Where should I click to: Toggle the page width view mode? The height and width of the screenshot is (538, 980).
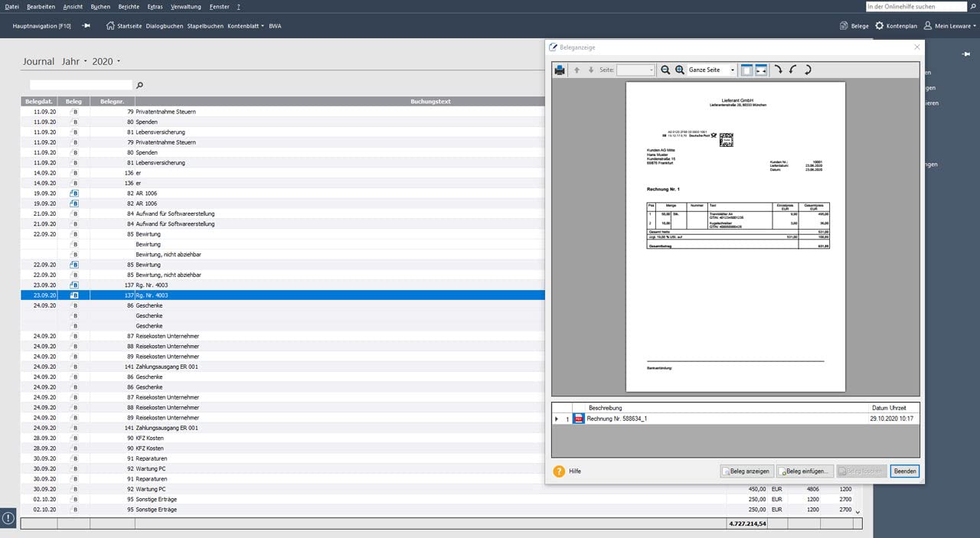(x=761, y=70)
